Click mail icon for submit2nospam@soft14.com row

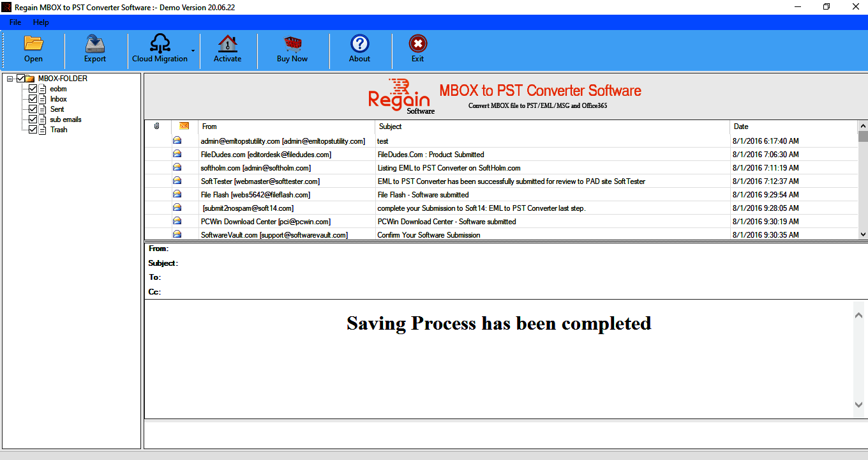(x=177, y=208)
